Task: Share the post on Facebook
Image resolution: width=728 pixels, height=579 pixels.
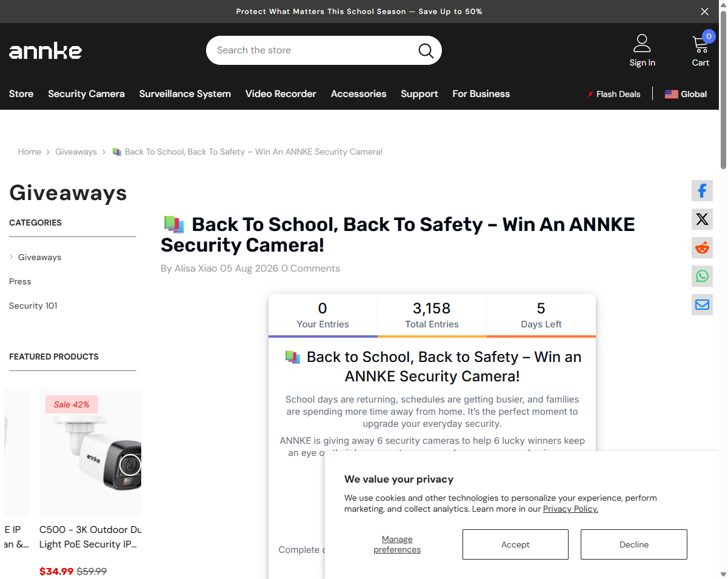Action: (702, 191)
